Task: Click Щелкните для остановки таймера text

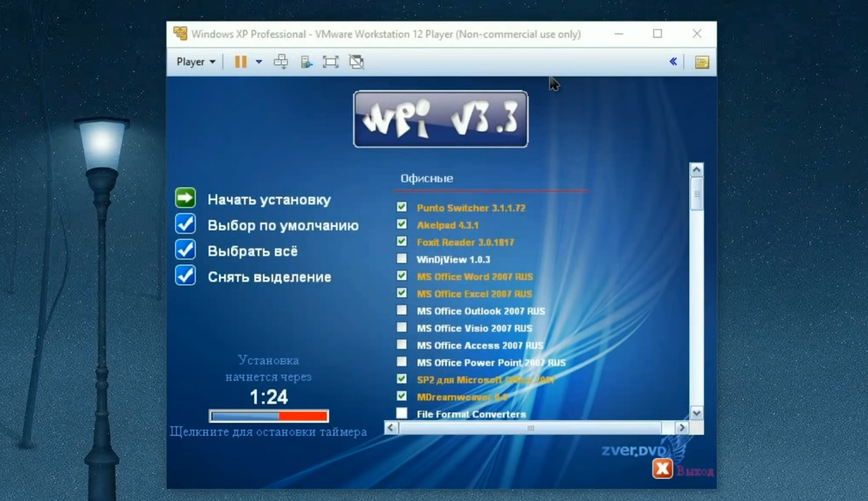Action: point(268,432)
